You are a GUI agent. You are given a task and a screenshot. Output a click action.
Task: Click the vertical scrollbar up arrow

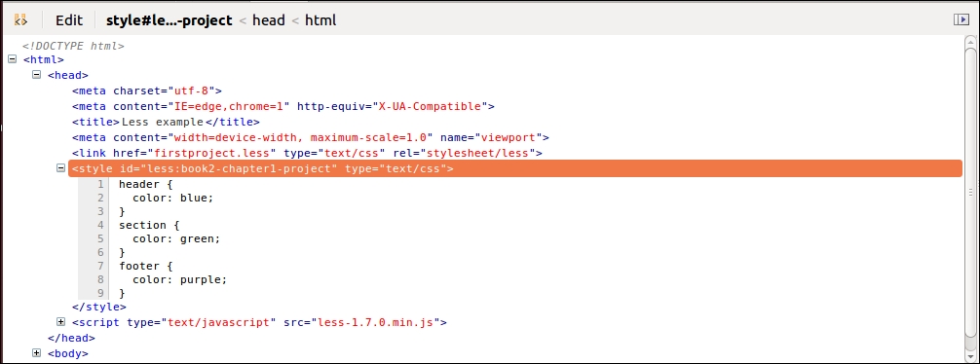[970, 43]
